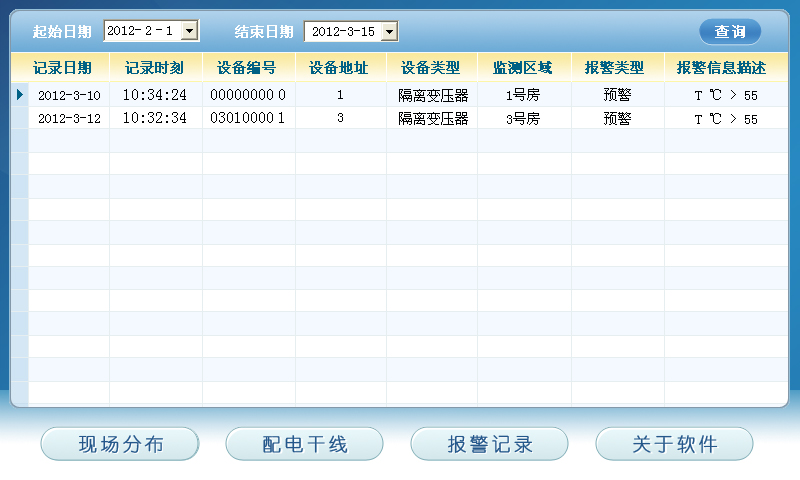The height and width of the screenshot is (480, 800).
Task: Open the 起始日期 date dropdown arrow
Action: 190,31
